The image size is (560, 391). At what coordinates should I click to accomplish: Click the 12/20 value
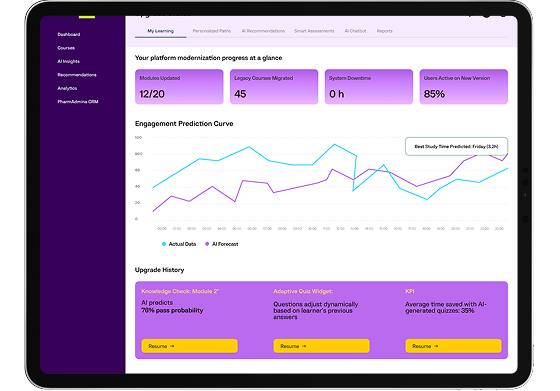[x=152, y=94]
